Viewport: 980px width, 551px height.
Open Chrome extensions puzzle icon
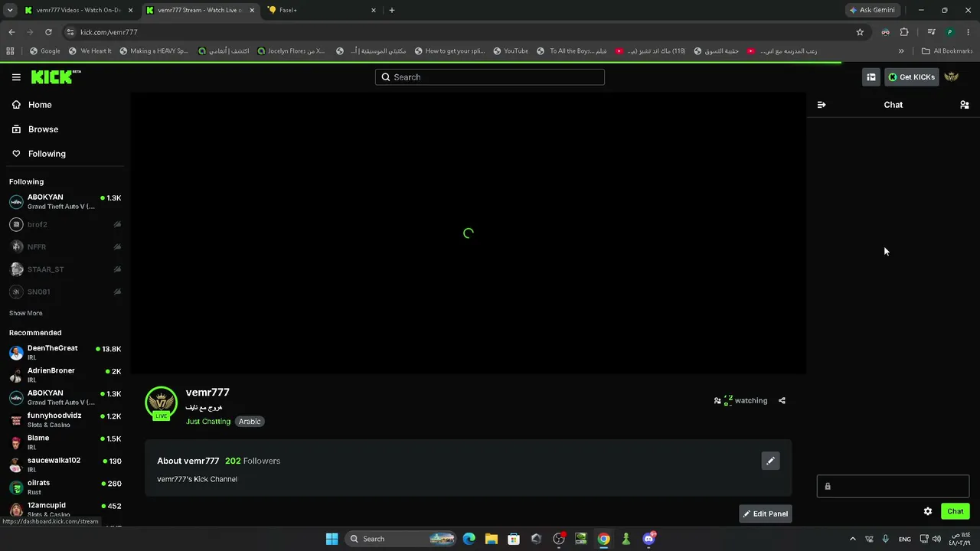(904, 32)
